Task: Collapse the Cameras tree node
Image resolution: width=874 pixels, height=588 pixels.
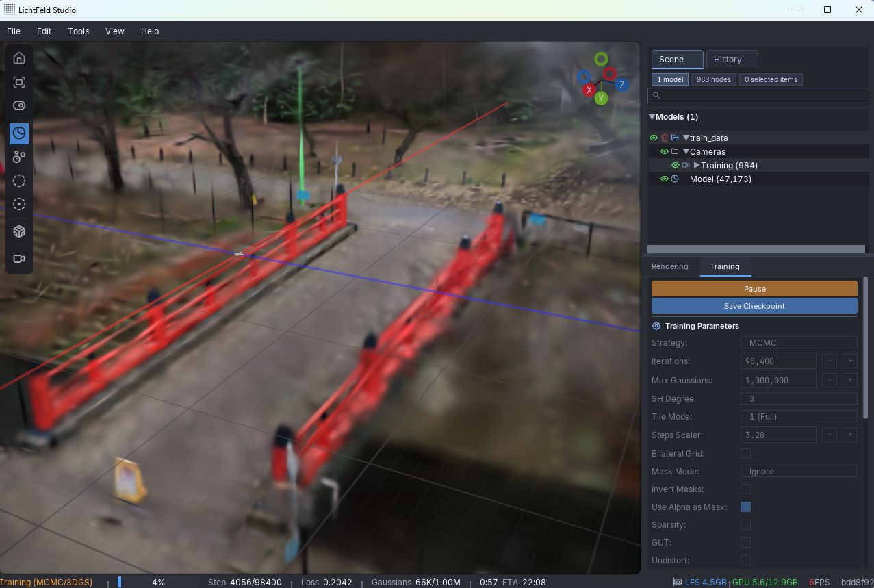Action: point(686,152)
